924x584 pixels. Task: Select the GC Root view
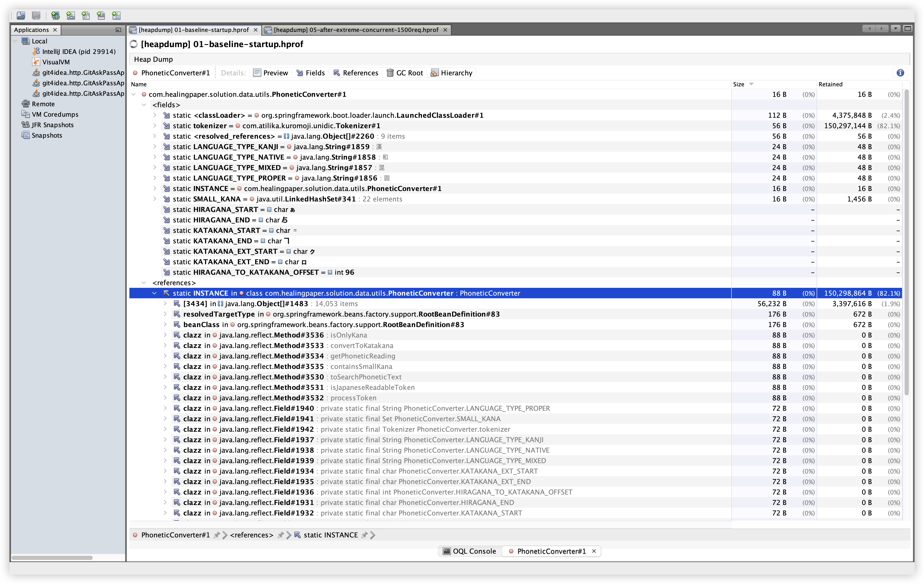coord(405,72)
